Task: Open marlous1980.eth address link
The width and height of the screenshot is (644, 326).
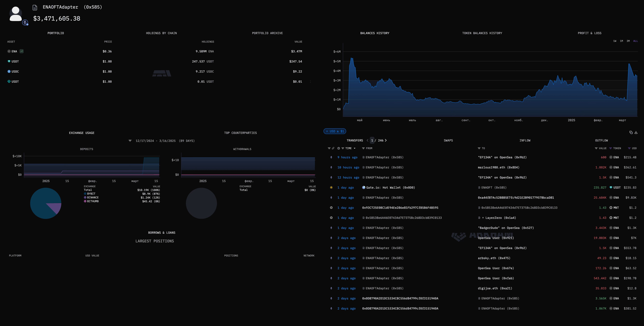Action: (498, 168)
